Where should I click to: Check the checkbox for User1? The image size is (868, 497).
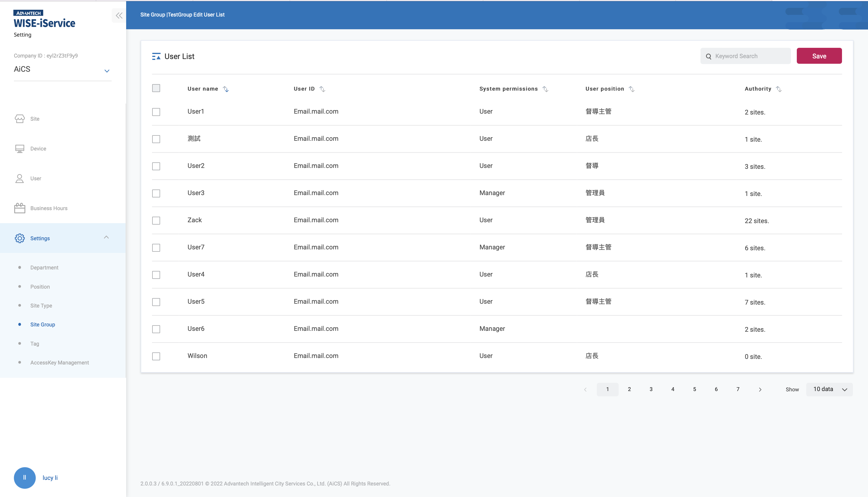156,112
